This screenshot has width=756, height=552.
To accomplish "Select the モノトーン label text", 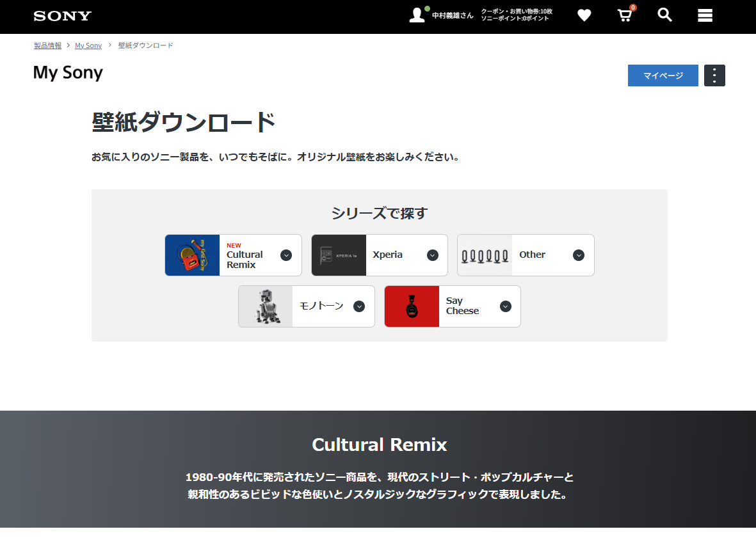I will click(x=321, y=306).
